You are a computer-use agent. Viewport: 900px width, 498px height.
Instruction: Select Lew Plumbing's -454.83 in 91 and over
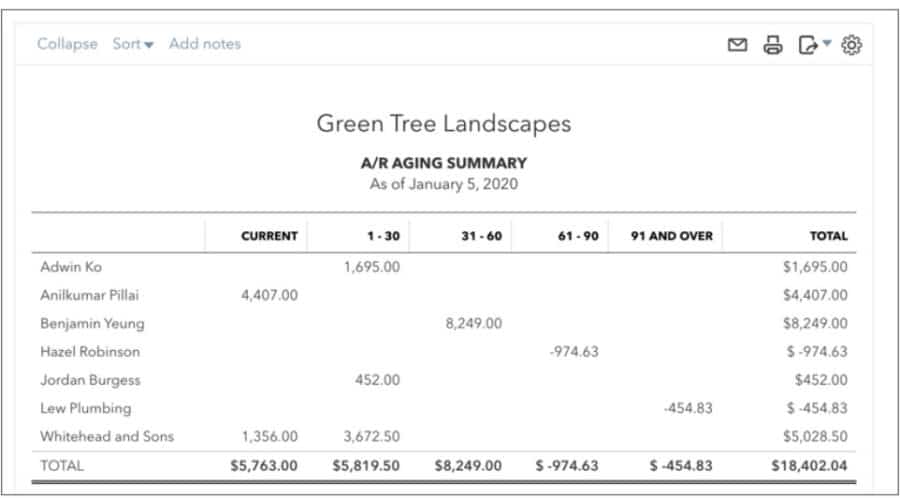(x=687, y=408)
